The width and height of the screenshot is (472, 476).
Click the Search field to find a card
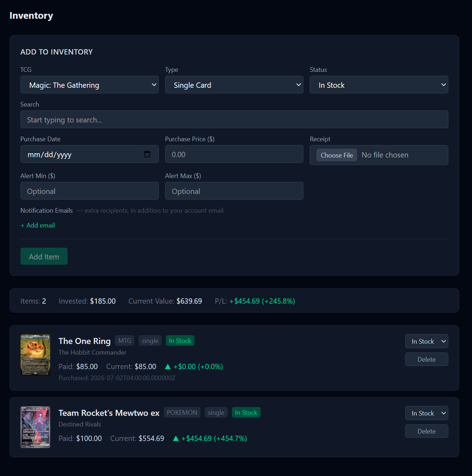(234, 119)
